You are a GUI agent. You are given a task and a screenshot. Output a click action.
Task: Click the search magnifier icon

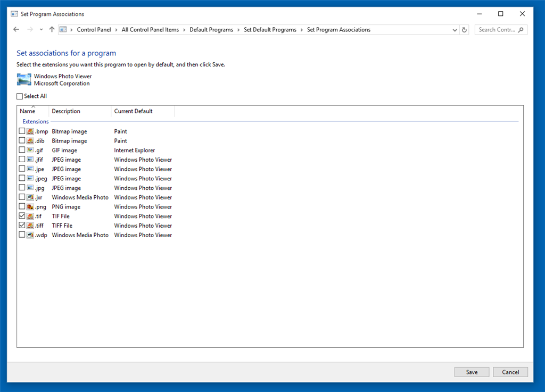click(x=521, y=30)
